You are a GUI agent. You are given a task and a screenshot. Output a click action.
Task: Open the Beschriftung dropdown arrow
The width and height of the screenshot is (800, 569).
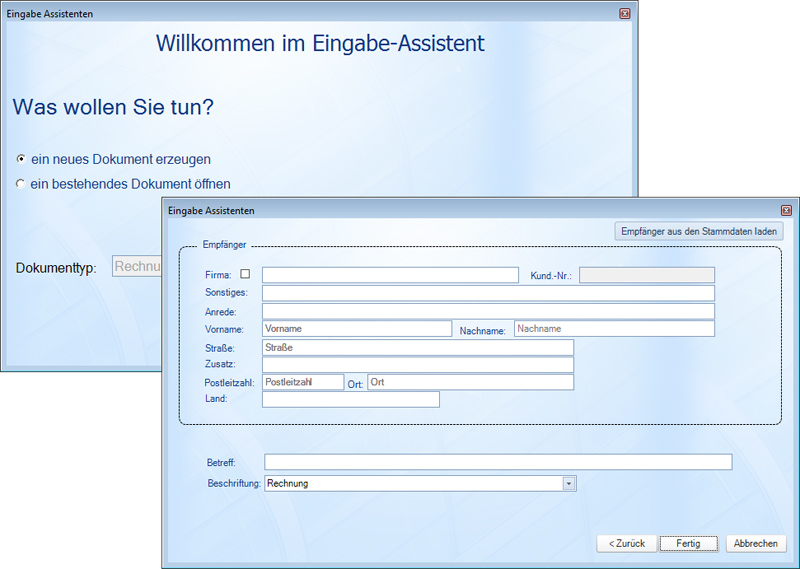pos(569,483)
